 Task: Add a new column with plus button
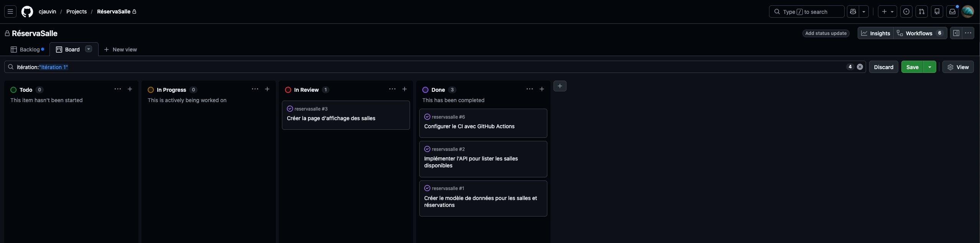coord(560,86)
